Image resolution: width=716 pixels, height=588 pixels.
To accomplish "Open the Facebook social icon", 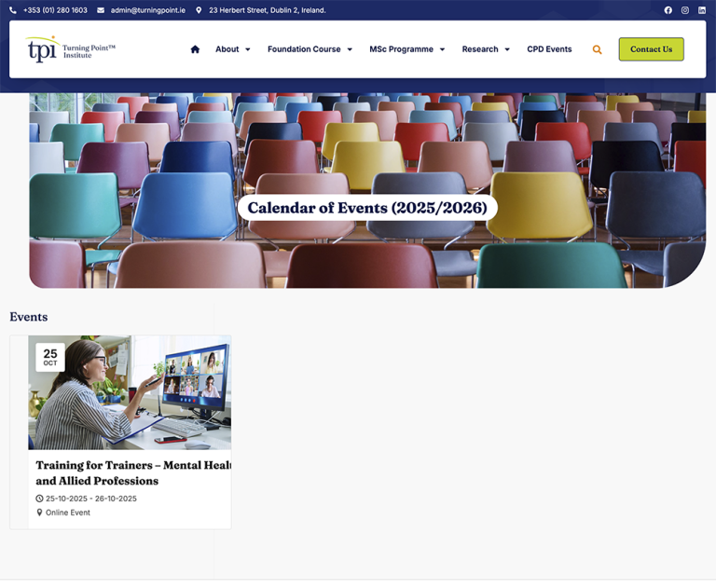I will point(668,10).
